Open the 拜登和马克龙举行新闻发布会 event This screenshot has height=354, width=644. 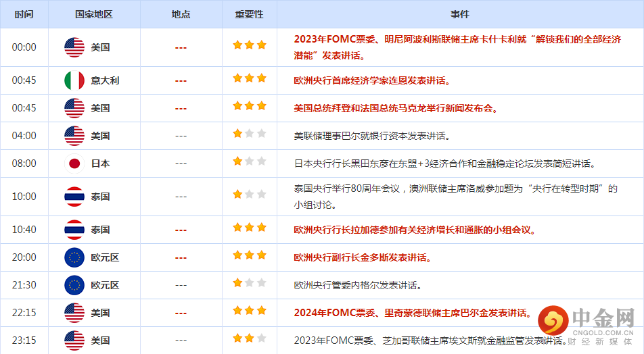tap(395, 108)
